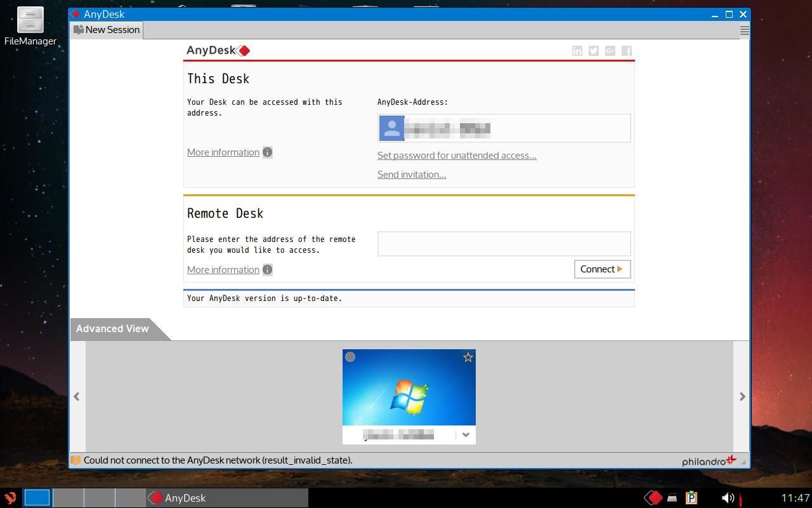Click the left arrow of the session carousel
The width and height of the screenshot is (812, 508).
76,396
